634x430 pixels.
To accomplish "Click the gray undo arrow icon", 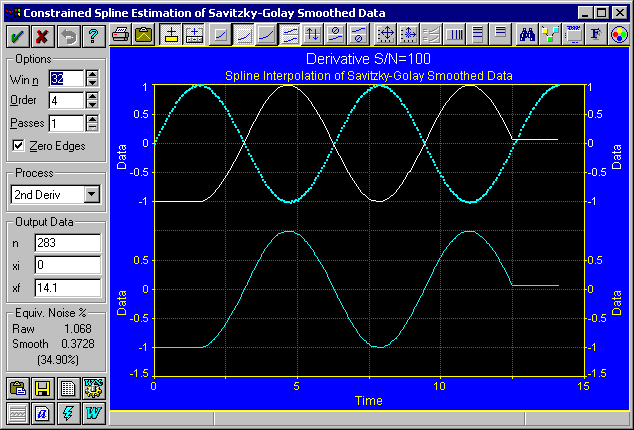I will point(68,36).
